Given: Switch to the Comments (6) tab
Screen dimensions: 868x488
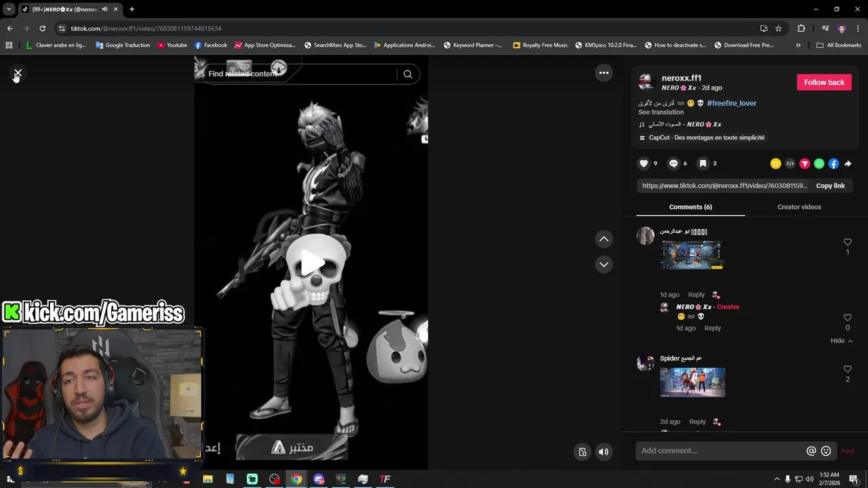Looking at the screenshot, I should 690,207.
